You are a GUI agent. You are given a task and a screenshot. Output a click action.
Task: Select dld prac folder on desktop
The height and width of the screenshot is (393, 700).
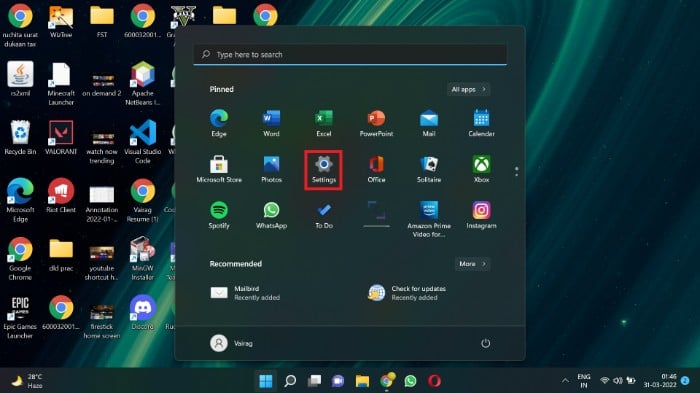click(61, 255)
